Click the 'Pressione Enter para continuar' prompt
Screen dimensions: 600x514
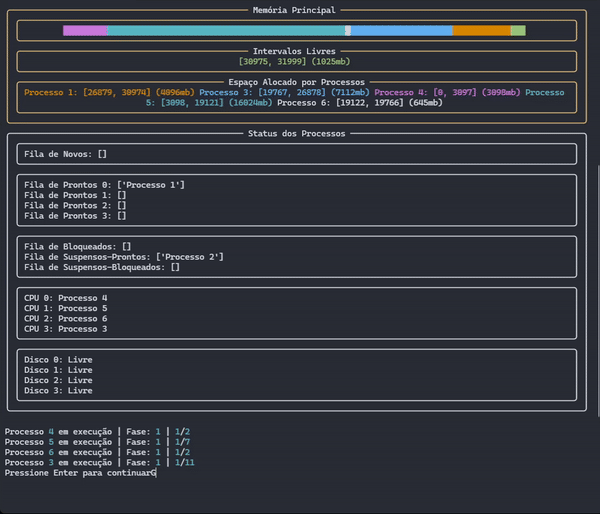(78, 473)
